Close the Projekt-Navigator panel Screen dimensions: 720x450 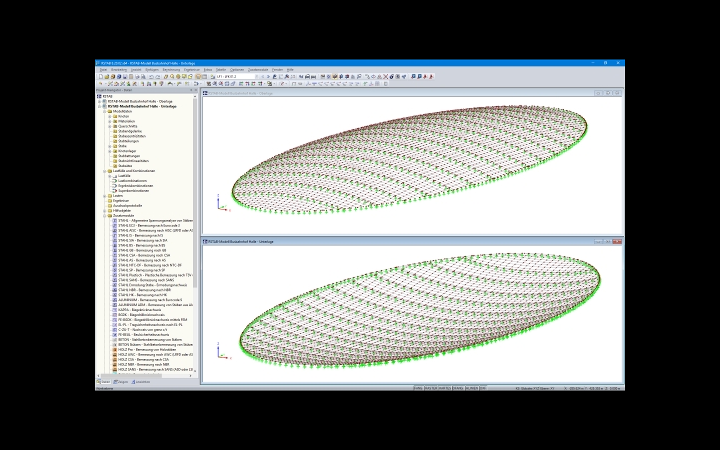[x=196, y=90]
